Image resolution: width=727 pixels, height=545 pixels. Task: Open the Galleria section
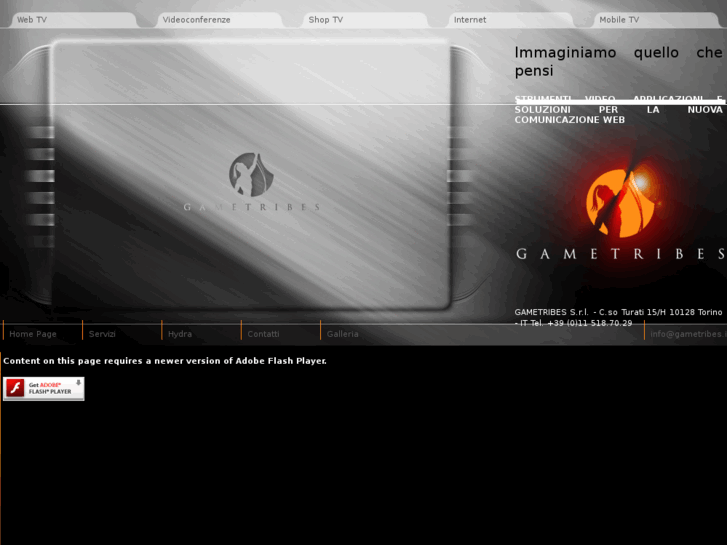(343, 334)
